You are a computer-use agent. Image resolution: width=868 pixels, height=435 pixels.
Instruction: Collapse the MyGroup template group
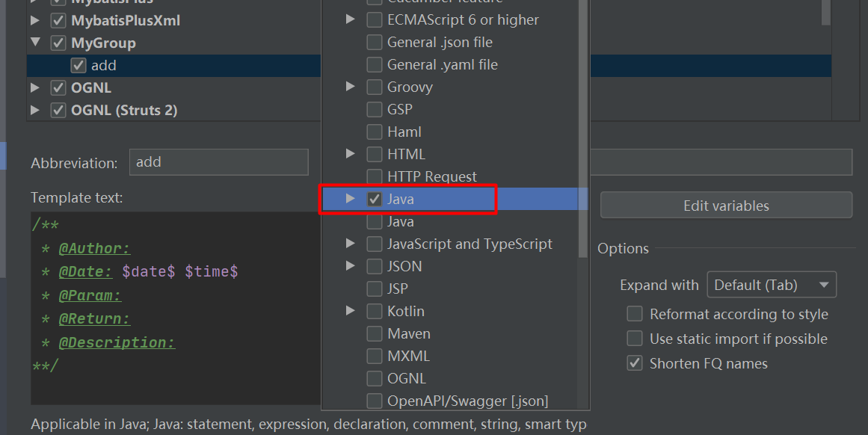[x=35, y=42]
